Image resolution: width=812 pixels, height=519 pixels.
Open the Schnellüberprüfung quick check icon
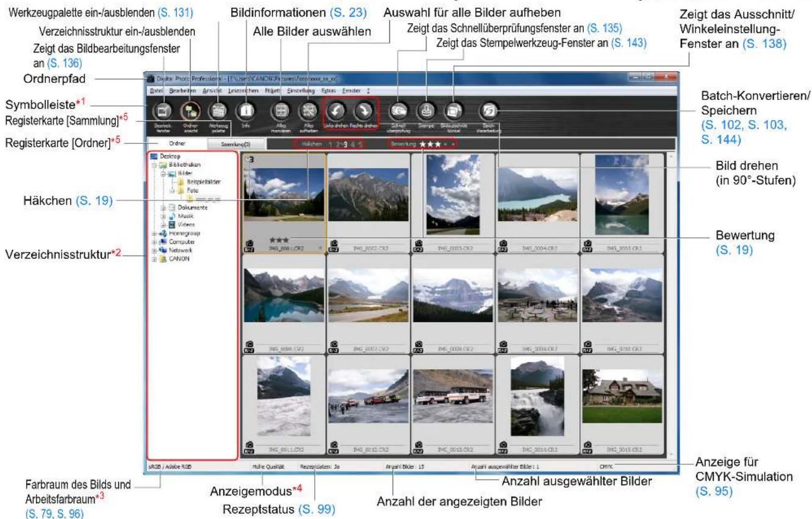click(x=400, y=111)
